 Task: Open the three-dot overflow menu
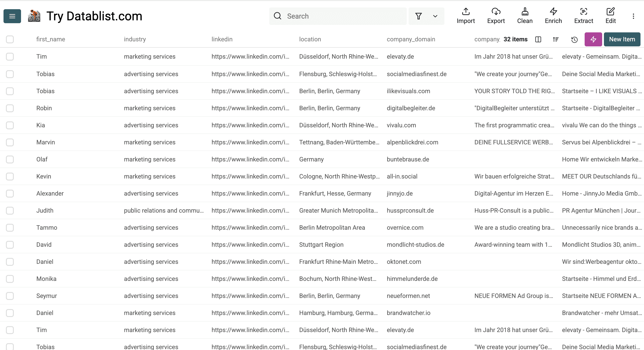634,16
